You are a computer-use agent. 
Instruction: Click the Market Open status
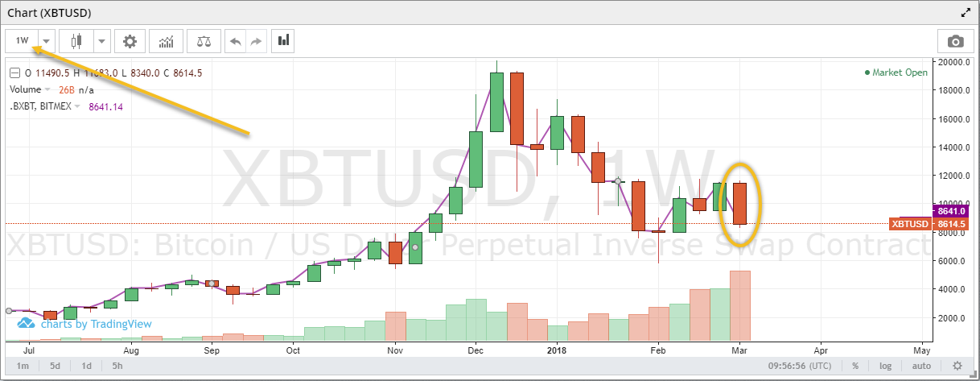[896, 72]
